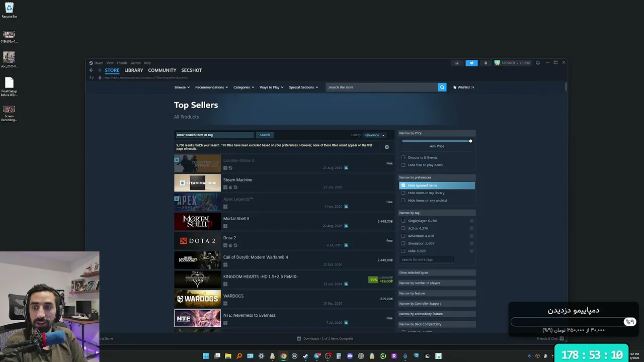Viewport: 644px width, 362px height.
Task: Go forward with Steam's forward arrow
Action: [x=99, y=70]
